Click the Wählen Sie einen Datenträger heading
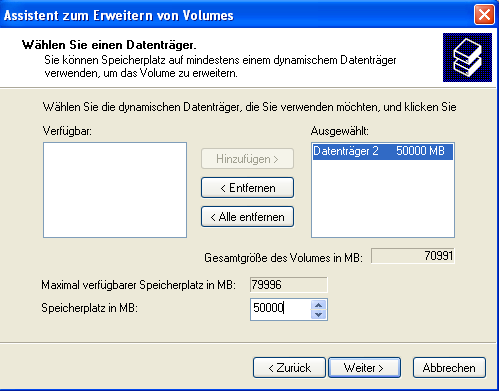Screen dimensions: 499x391 coord(109,45)
